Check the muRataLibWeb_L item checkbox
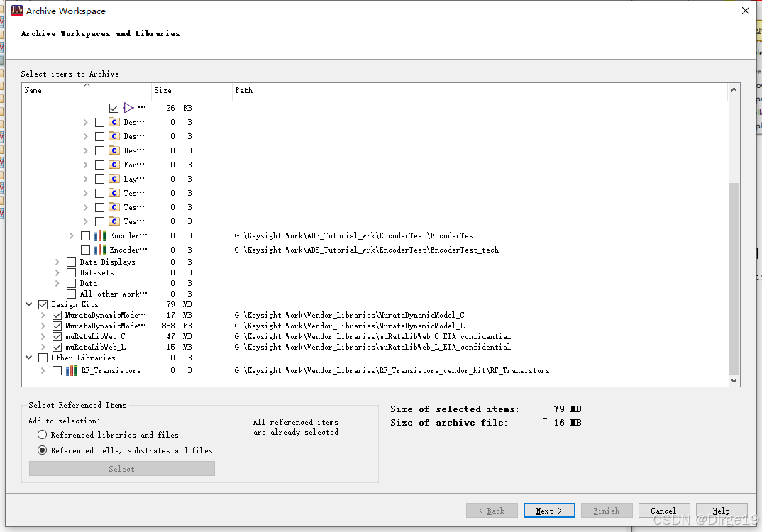 click(x=56, y=346)
